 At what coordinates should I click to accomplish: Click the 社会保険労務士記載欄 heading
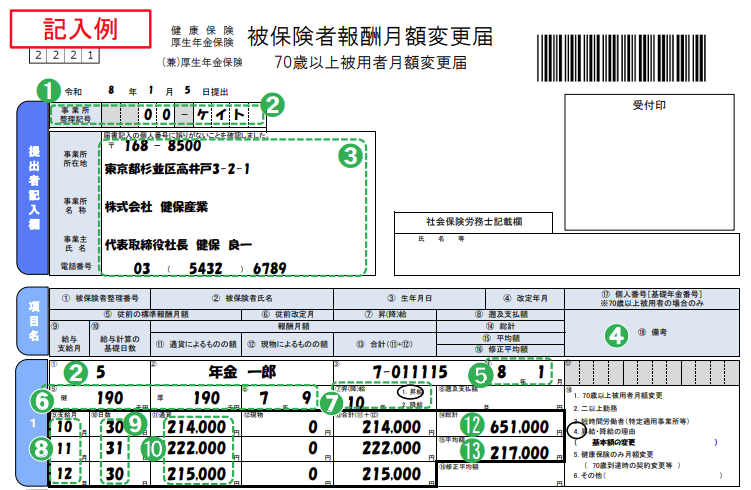point(474,222)
